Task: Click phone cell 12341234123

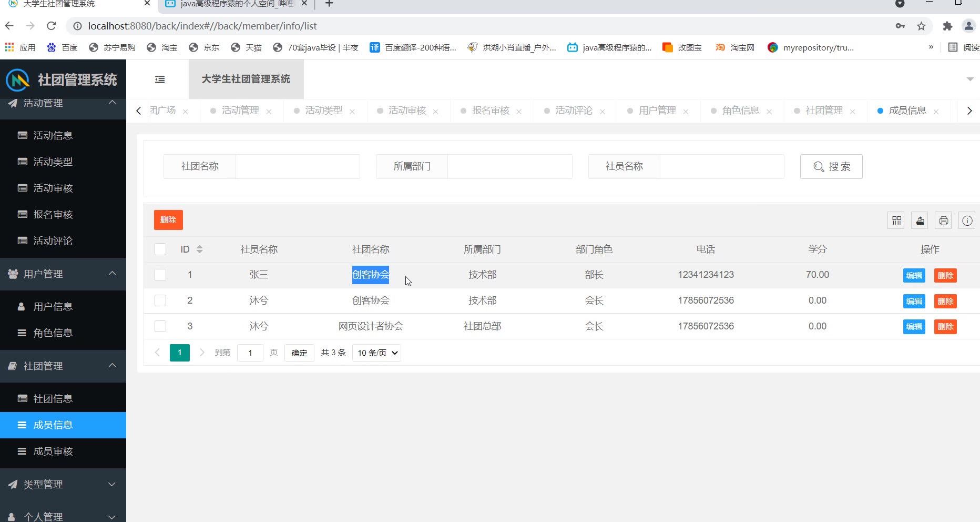Action: coord(706,275)
